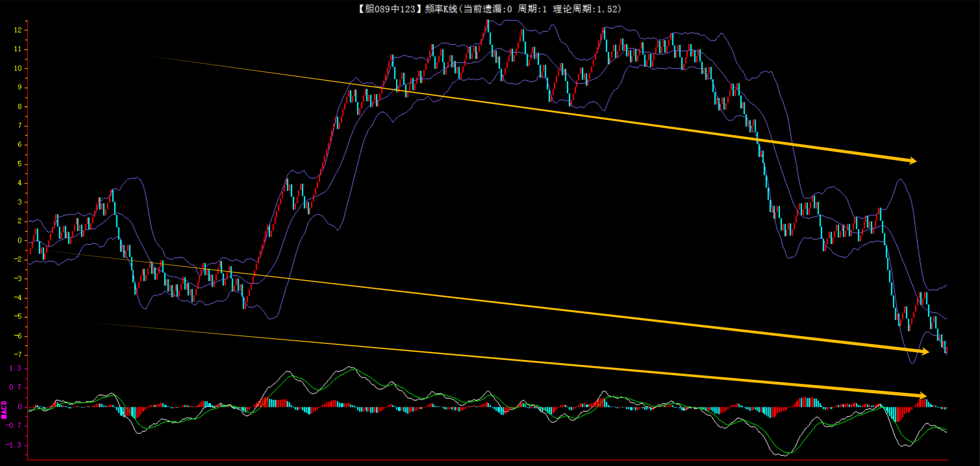Click the bottom orange arrow's arrowhead above MACD
Screen dimensions: 980x466
click(x=922, y=396)
